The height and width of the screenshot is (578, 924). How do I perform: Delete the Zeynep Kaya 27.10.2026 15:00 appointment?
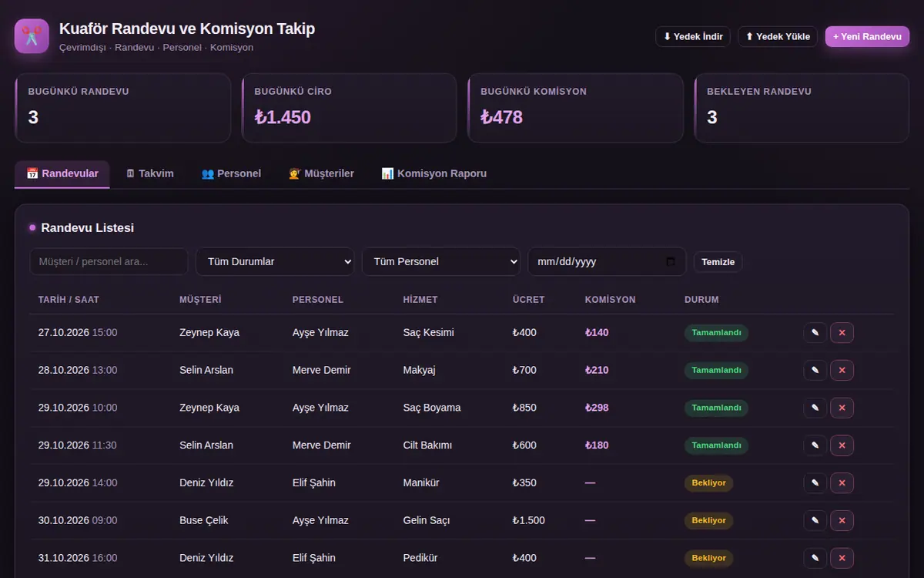(x=842, y=333)
